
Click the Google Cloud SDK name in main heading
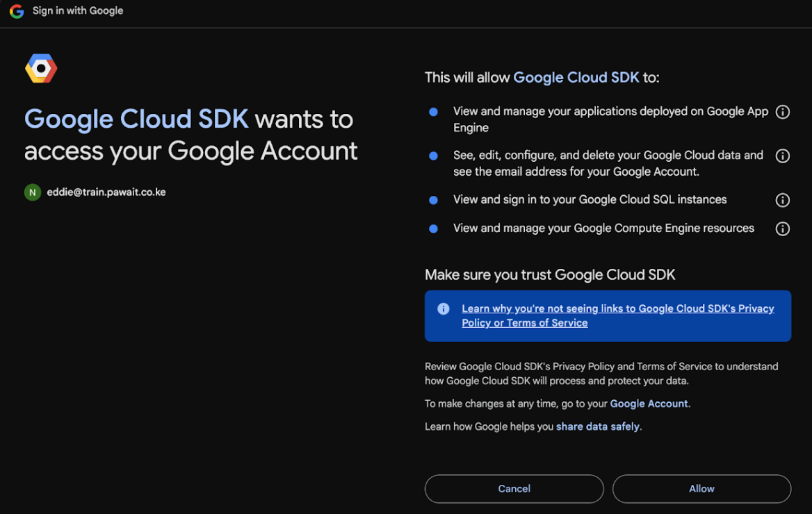click(136, 119)
